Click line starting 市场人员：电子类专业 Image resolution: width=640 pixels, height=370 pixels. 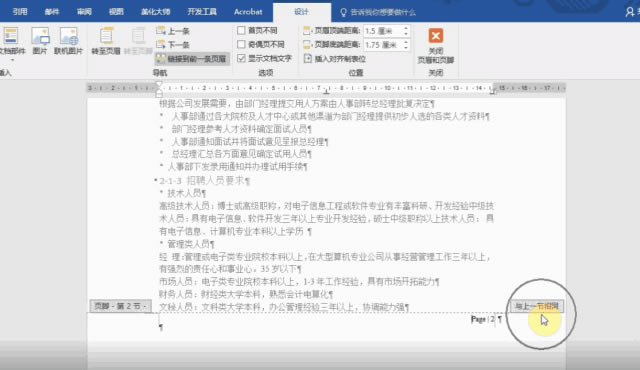click(x=299, y=281)
